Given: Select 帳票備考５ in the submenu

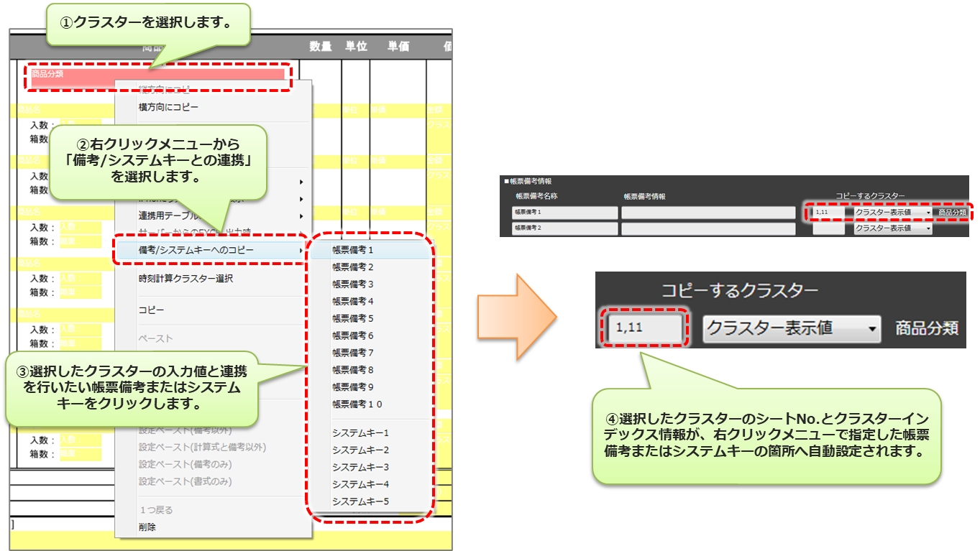Looking at the screenshot, I should [353, 318].
